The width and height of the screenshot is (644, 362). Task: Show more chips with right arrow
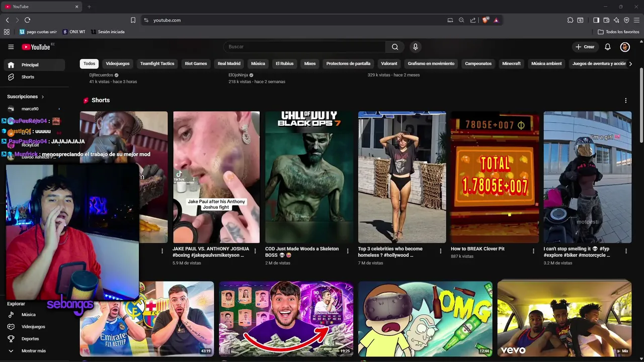[x=630, y=64]
